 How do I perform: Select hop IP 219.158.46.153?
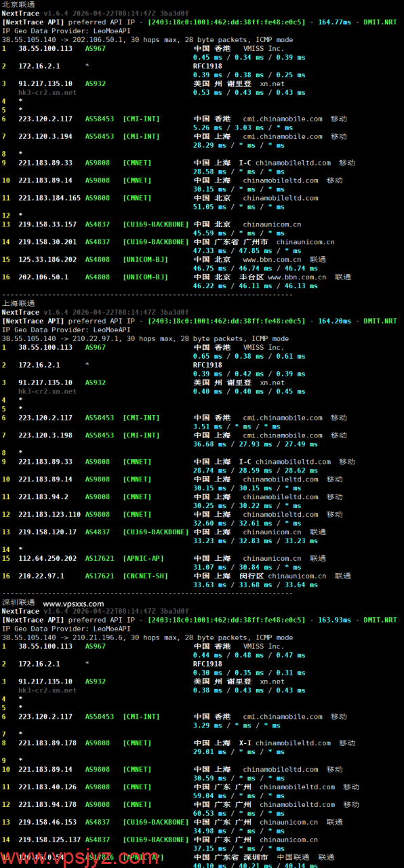tap(47, 823)
